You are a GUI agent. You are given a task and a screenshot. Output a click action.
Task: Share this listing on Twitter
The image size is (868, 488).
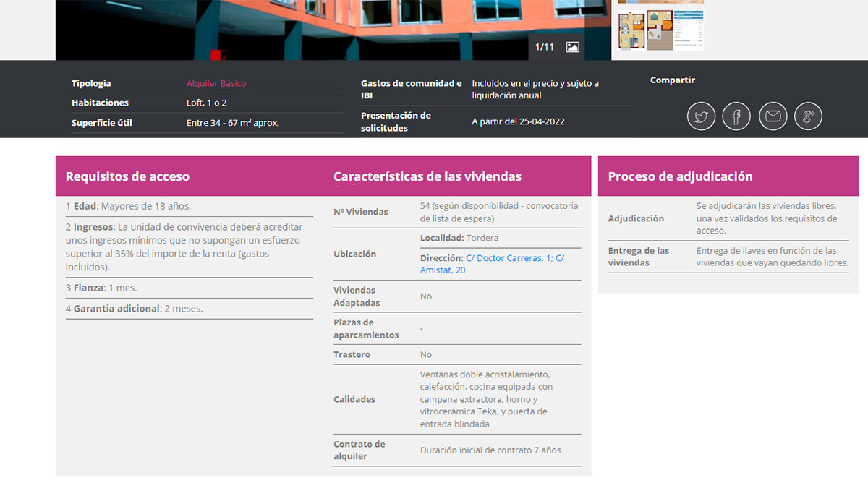coord(701,116)
